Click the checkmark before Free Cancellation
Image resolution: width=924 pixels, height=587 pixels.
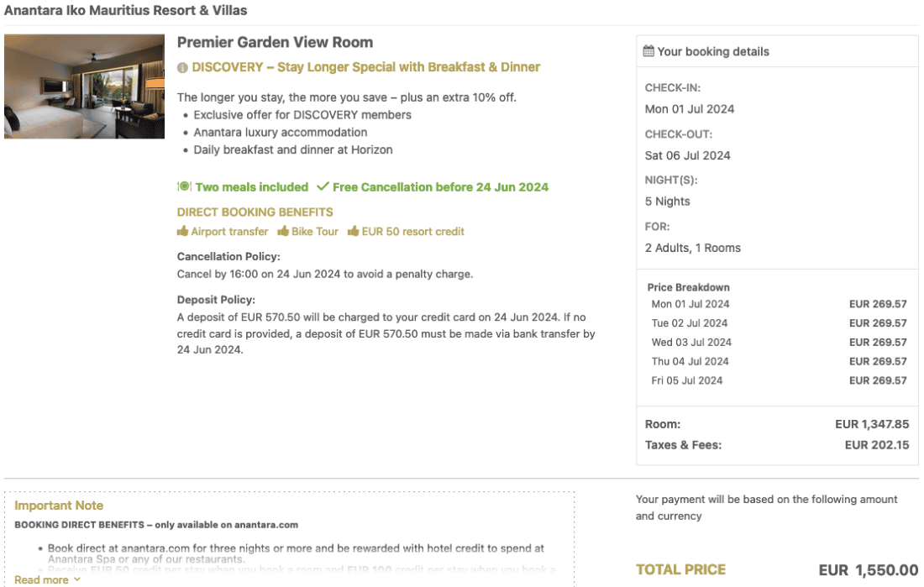(x=323, y=186)
